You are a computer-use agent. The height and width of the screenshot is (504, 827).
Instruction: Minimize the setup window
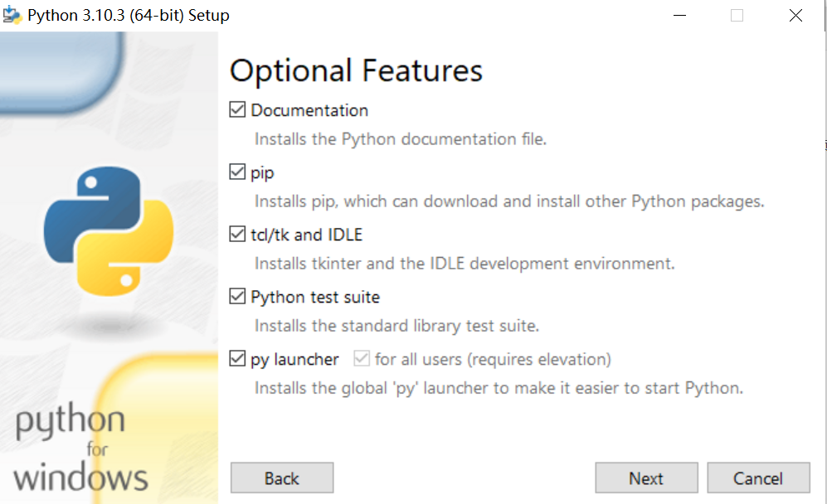click(679, 14)
